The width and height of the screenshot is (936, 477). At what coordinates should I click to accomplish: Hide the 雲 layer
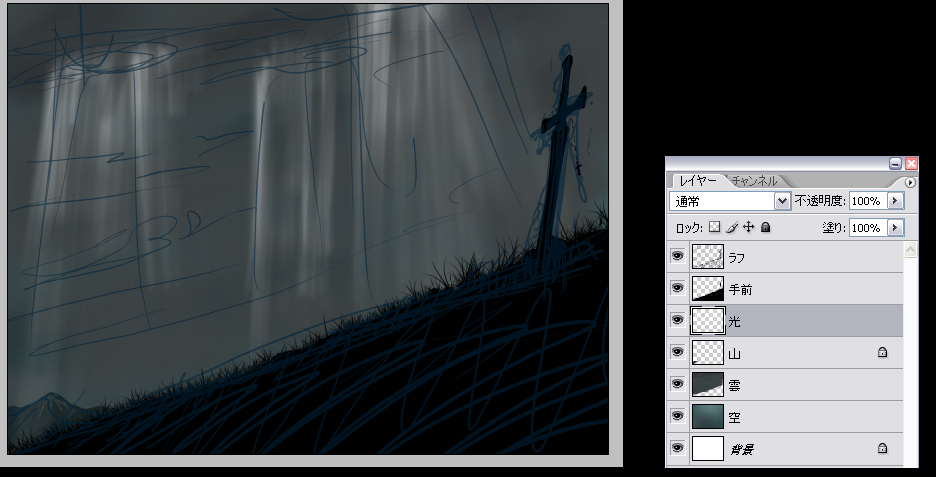coord(677,384)
